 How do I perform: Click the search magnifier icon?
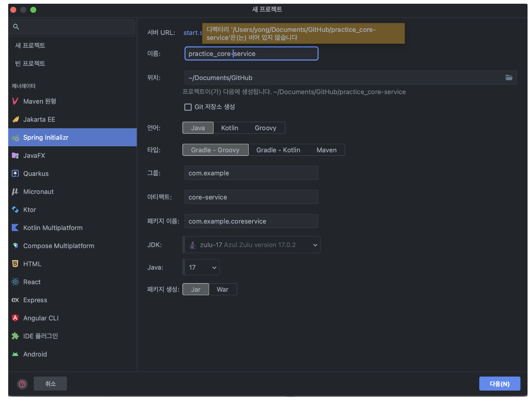(16, 27)
